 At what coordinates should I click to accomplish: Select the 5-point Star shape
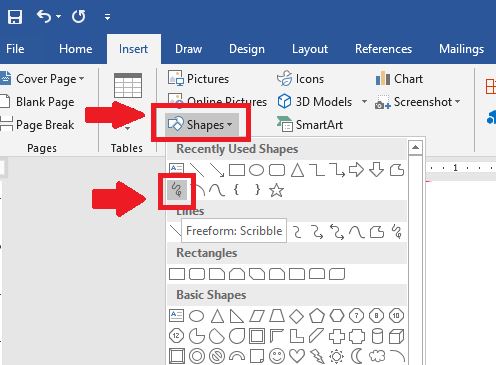pyautogui.click(x=277, y=190)
